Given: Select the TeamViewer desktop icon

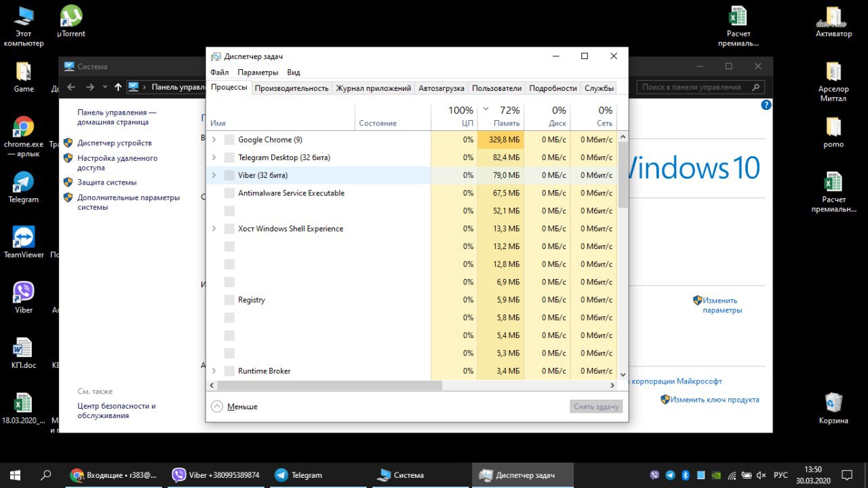Looking at the screenshot, I should coord(24,242).
